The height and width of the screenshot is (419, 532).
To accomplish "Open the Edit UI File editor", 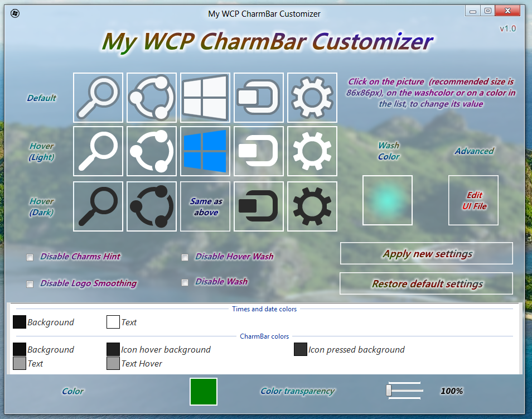I will point(473,200).
